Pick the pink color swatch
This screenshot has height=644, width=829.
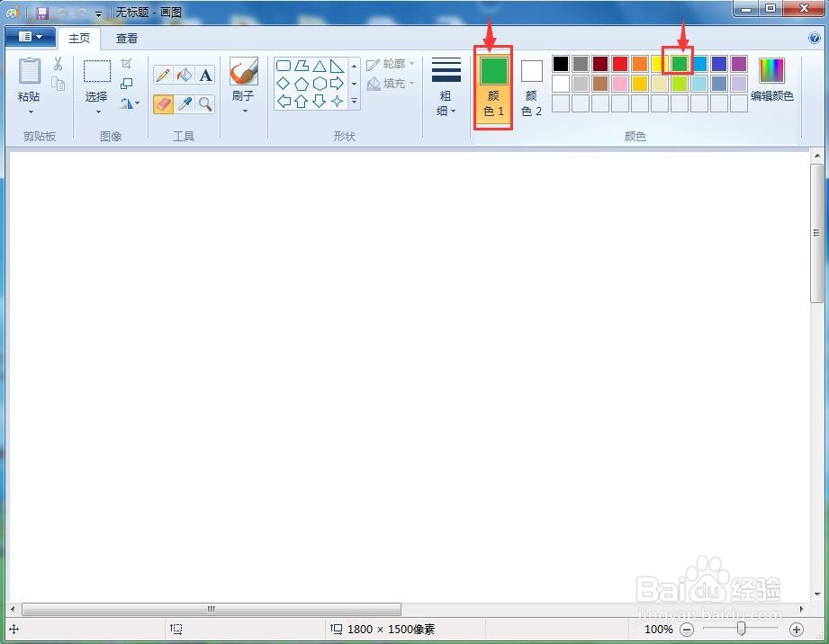click(619, 84)
